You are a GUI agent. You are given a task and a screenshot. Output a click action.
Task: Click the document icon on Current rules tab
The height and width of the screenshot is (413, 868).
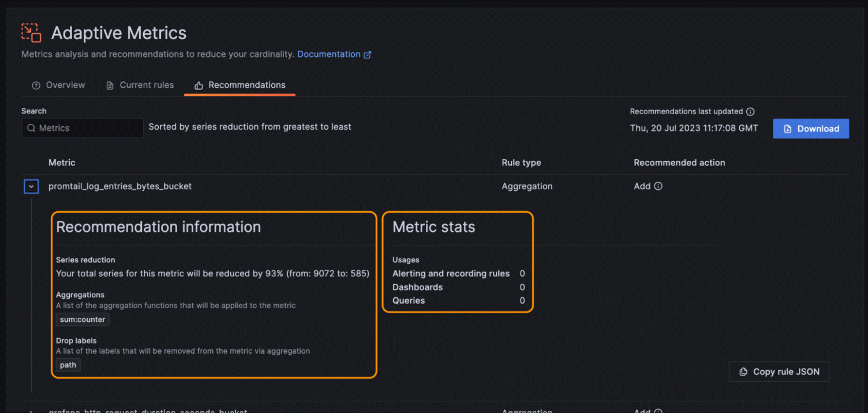pos(109,85)
